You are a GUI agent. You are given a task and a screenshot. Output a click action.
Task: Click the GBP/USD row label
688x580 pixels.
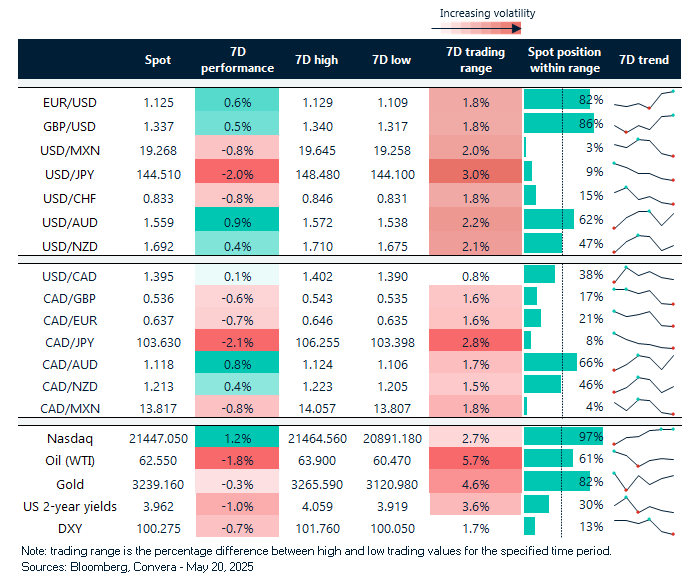(70, 124)
